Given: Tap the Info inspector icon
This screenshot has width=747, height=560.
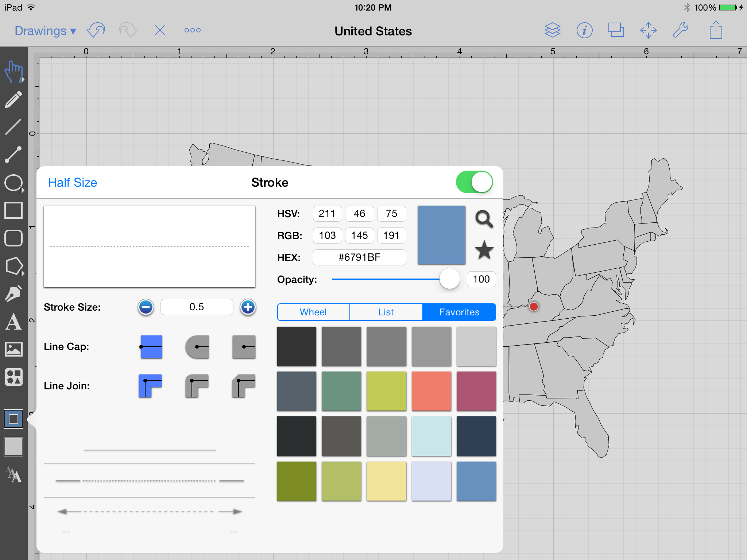Looking at the screenshot, I should (584, 30).
